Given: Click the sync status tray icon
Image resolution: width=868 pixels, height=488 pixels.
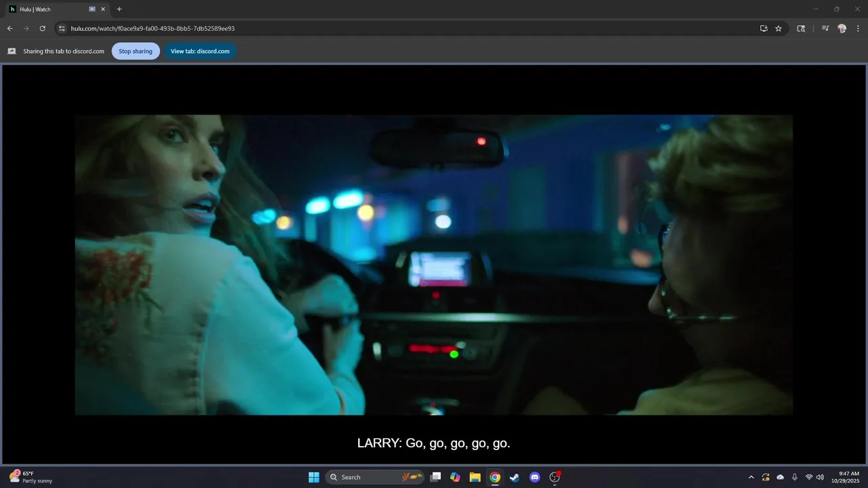Looking at the screenshot, I should pos(766,477).
